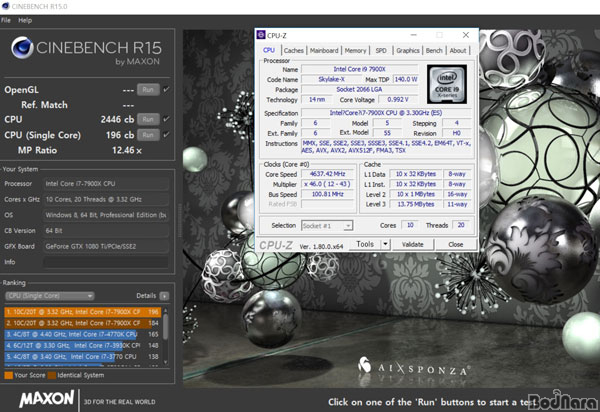Viewport: 600px width, 412px height.
Task: Click the Multiplier value x 46.0
Action: pyautogui.click(x=328, y=184)
